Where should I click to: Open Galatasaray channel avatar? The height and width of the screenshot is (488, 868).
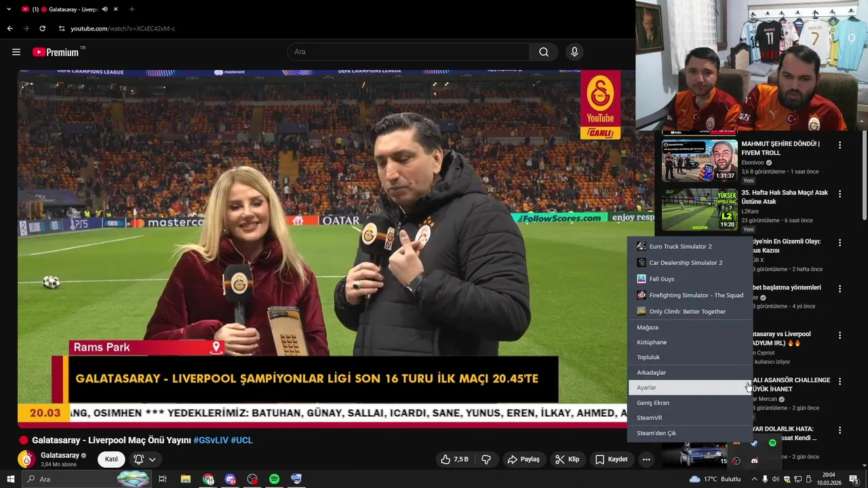pos(26,459)
